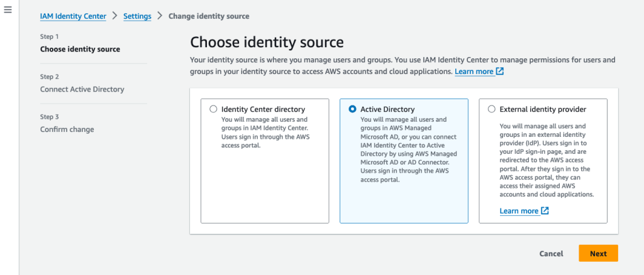This screenshot has height=275, width=644.
Task: Select Step 1 Choose identity source
Action: coord(80,49)
